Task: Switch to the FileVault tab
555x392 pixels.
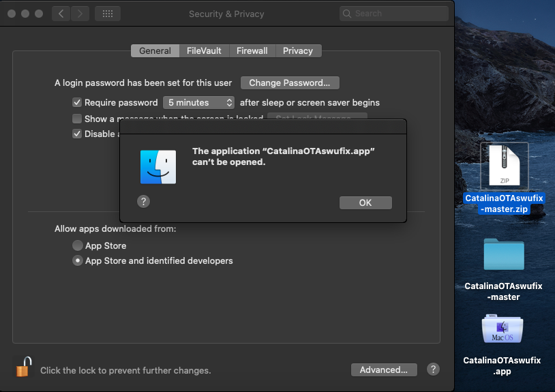Action: click(x=204, y=50)
